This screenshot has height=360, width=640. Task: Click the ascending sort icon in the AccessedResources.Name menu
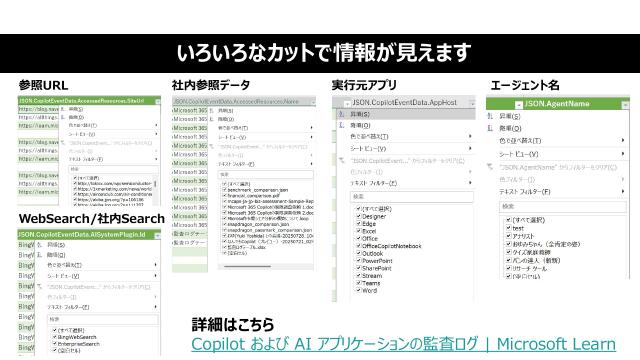tap(211, 111)
